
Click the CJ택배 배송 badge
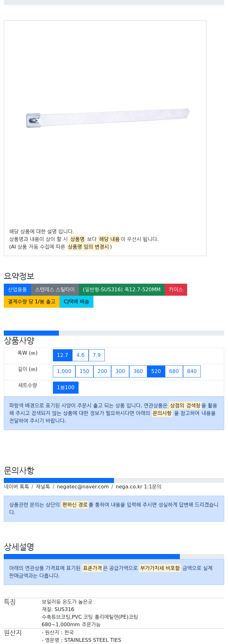[x=76, y=301]
